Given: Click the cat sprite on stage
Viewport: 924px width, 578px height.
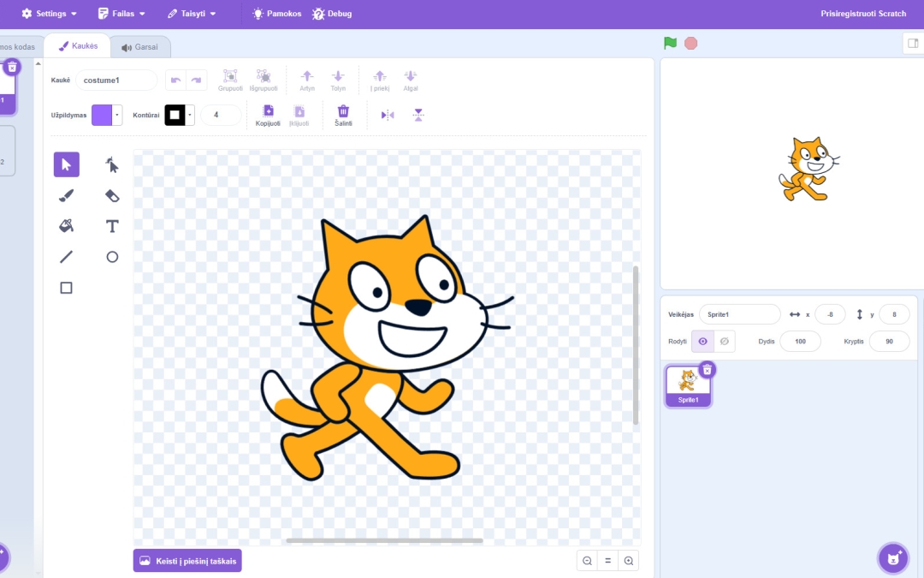Looking at the screenshot, I should (808, 170).
